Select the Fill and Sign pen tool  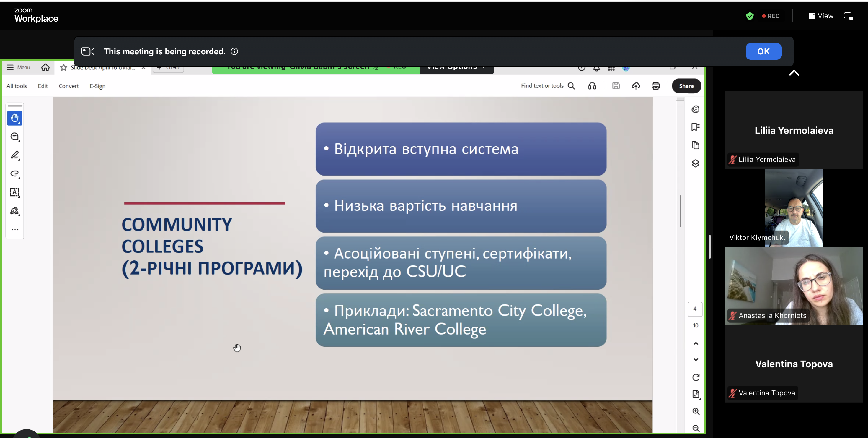tap(14, 211)
